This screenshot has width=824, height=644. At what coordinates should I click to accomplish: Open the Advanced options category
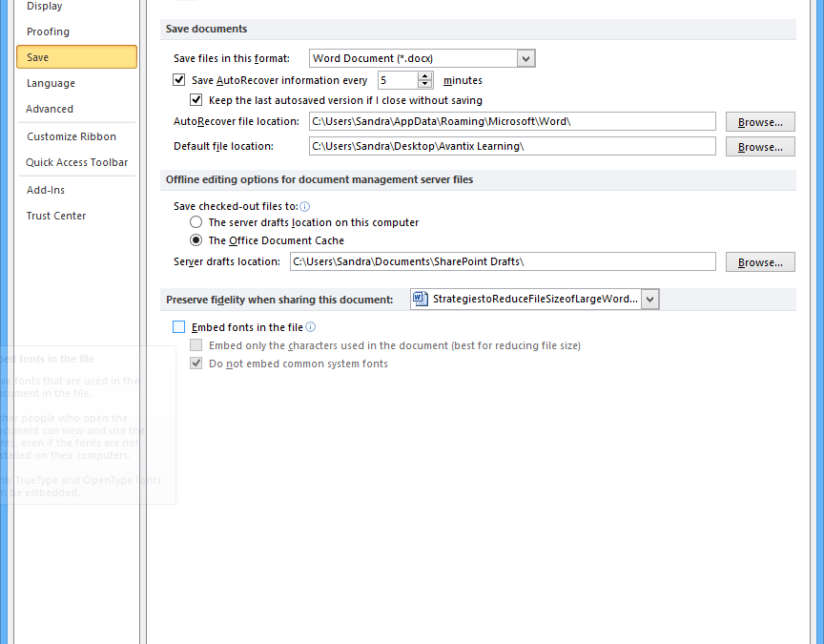click(x=50, y=109)
